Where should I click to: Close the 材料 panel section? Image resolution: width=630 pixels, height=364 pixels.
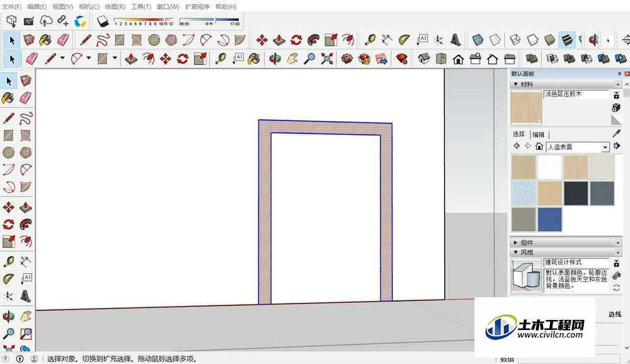click(618, 84)
